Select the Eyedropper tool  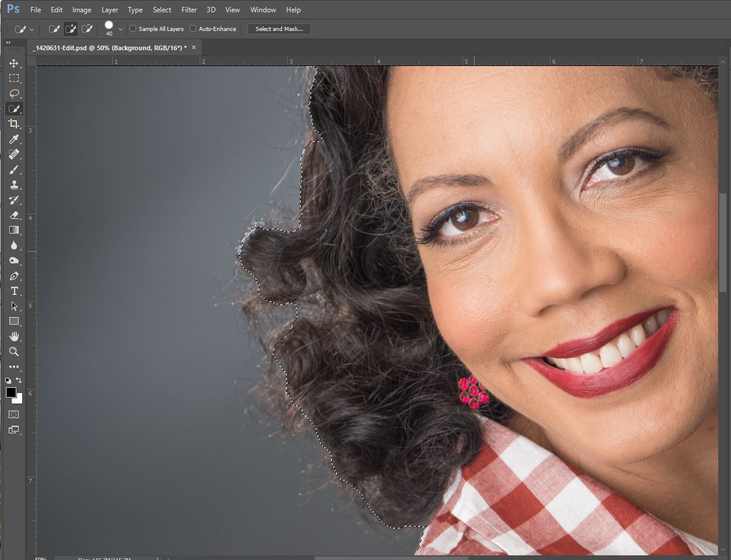point(15,139)
